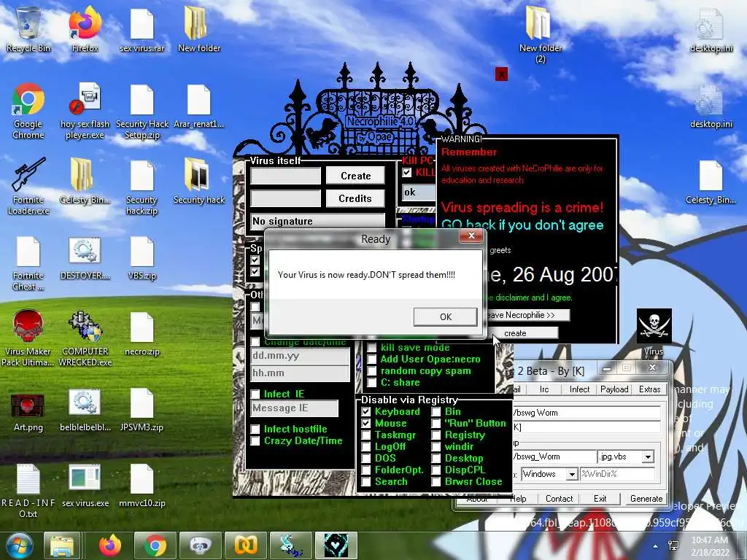This screenshot has width=747, height=560.
Task: Enable the C: share checkbox
Action: 372,382
